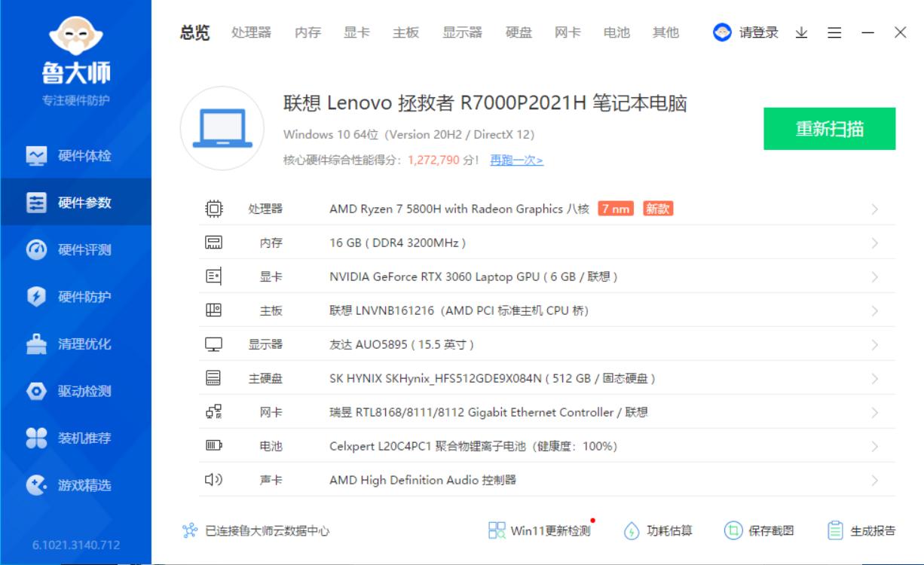Click the graphics card icon
The image size is (924, 565).
click(x=213, y=276)
